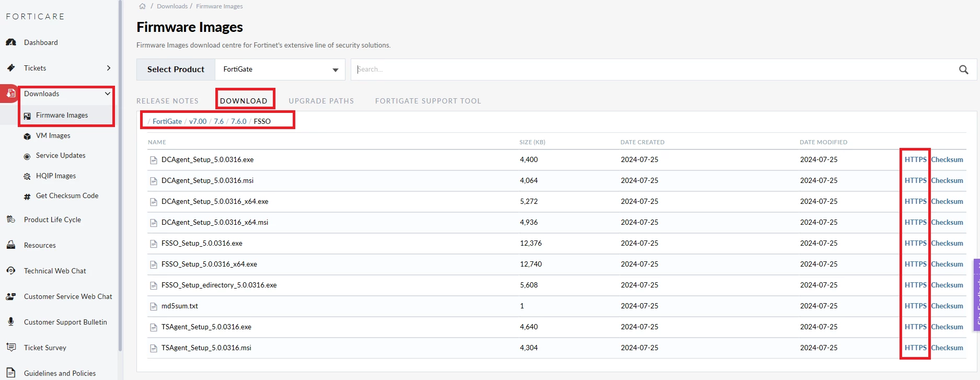This screenshot has width=980, height=380.
Task: Open VM Images under Downloads
Action: [53, 135]
